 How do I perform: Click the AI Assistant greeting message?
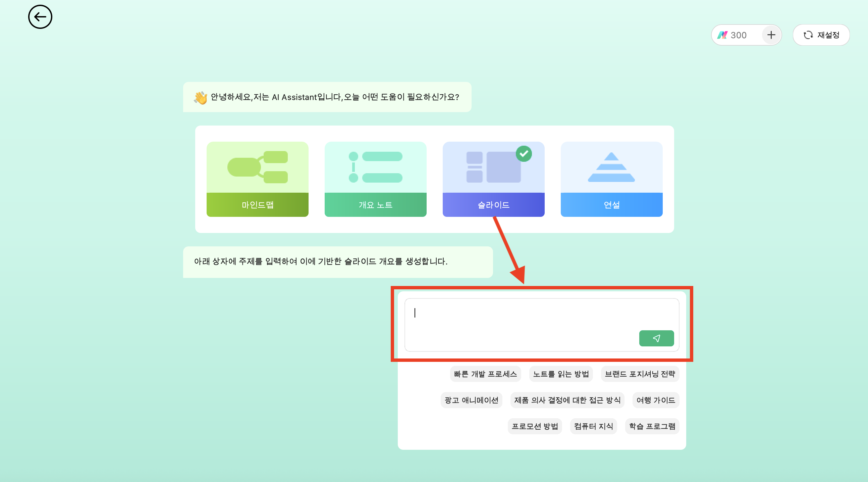point(327,97)
